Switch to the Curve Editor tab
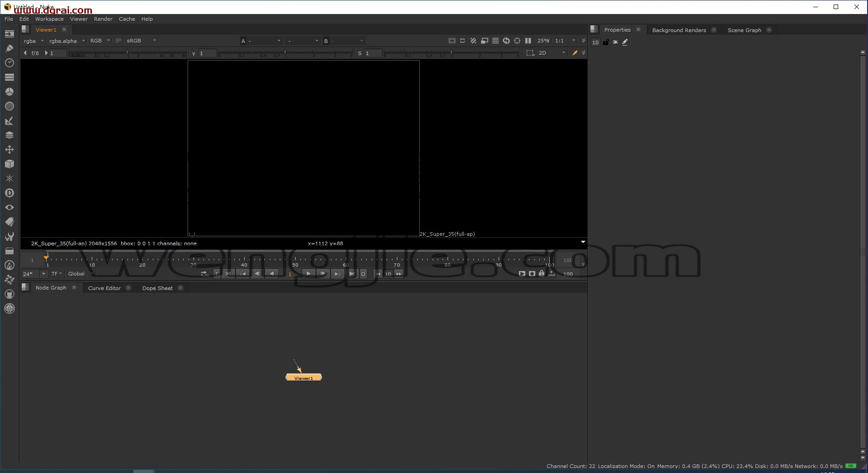The width and height of the screenshot is (868, 473). tap(104, 288)
